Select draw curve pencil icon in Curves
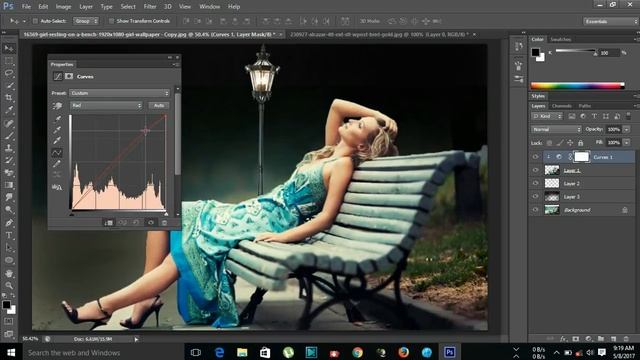The width and height of the screenshot is (640, 360). (57, 164)
